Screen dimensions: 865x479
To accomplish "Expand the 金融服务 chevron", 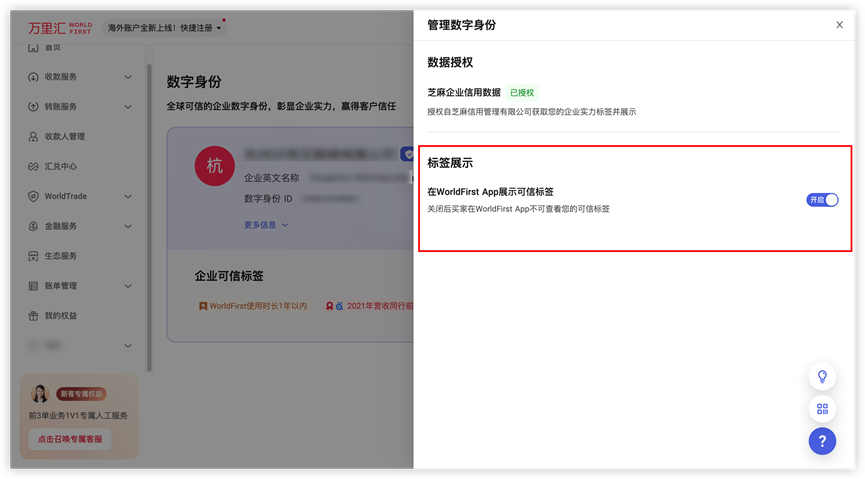I will (128, 226).
